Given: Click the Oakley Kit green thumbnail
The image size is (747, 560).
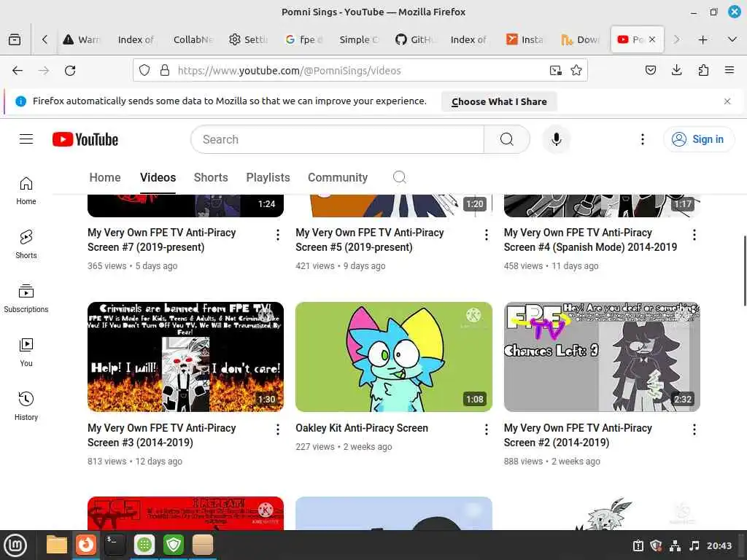Looking at the screenshot, I should tap(393, 357).
